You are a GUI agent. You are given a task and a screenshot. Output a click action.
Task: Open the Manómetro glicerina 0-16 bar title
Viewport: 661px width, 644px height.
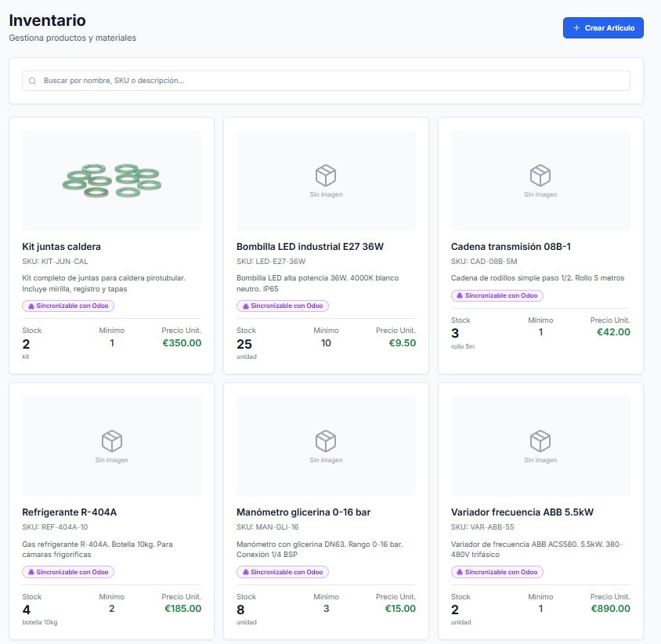coord(304,512)
